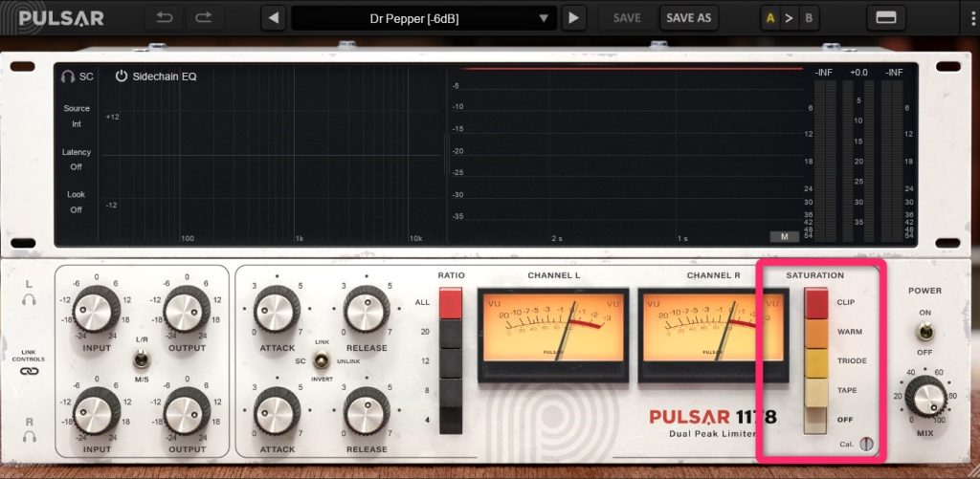The width and height of the screenshot is (980, 479).
Task: Go to previous preset with left arrow
Action: [274, 17]
